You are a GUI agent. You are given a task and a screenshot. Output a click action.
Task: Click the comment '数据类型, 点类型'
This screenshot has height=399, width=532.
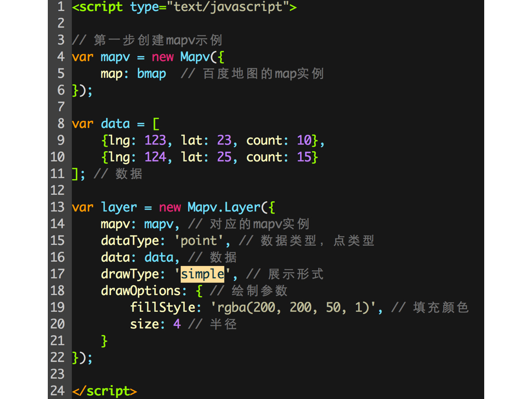317,241
